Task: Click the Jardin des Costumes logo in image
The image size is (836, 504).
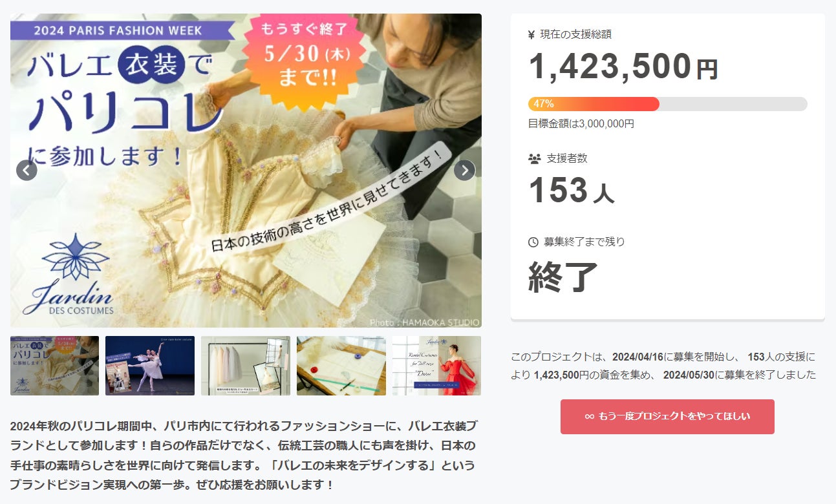Action: (x=68, y=274)
